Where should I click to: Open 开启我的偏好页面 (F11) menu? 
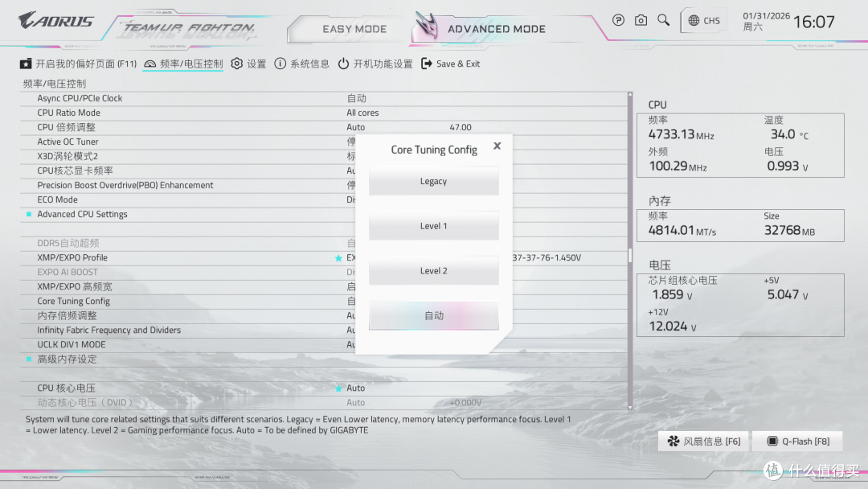pos(78,64)
